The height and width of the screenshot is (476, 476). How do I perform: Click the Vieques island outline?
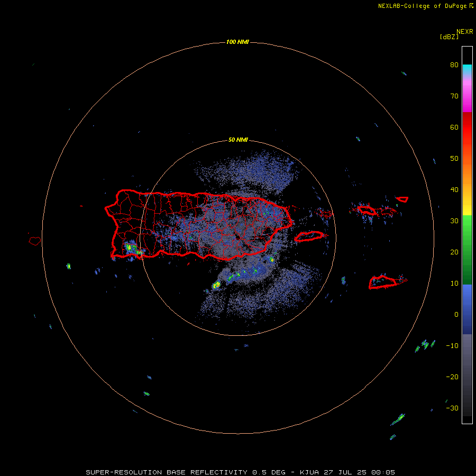pos(309,236)
